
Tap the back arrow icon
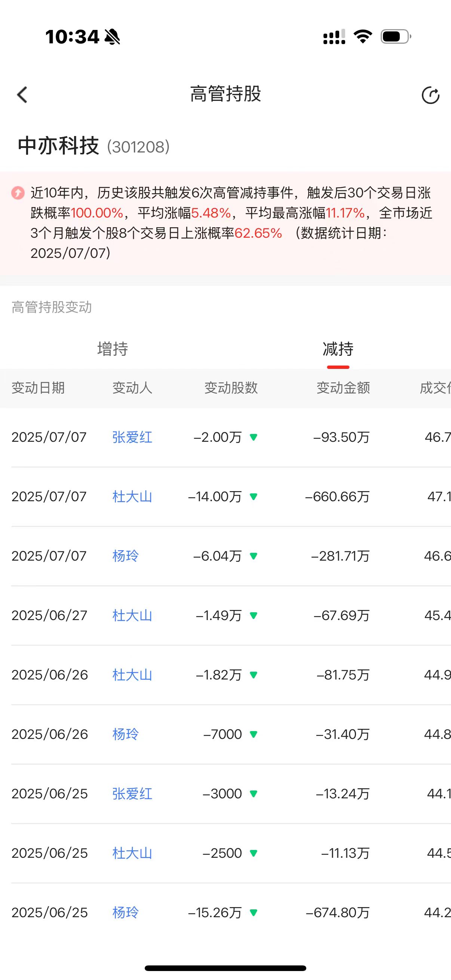coord(22,95)
